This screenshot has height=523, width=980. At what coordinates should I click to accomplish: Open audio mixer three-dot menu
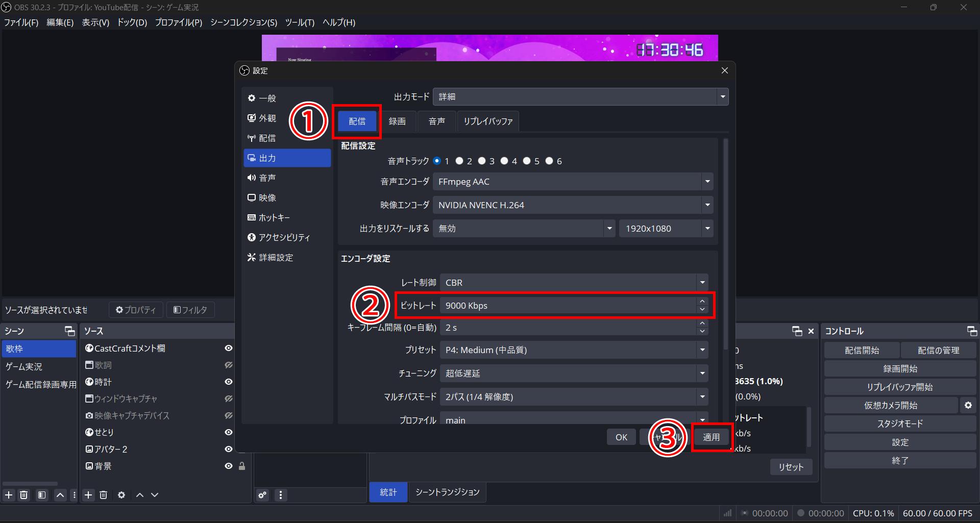[x=281, y=495]
